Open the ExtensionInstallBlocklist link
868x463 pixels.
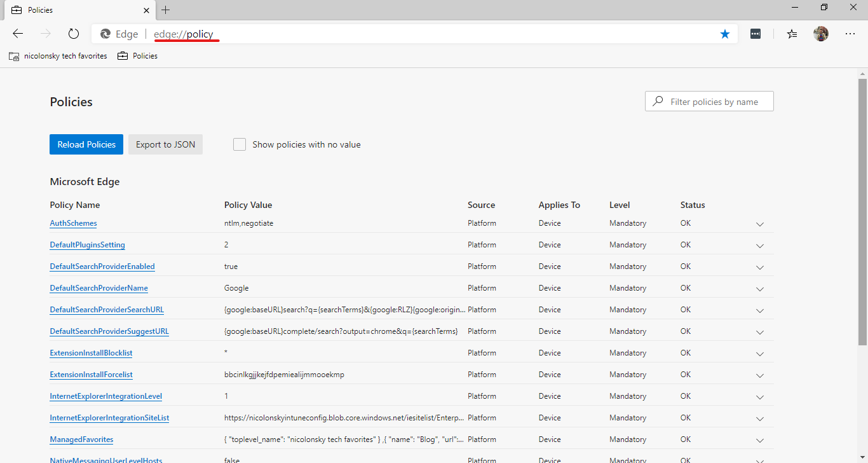click(x=91, y=353)
